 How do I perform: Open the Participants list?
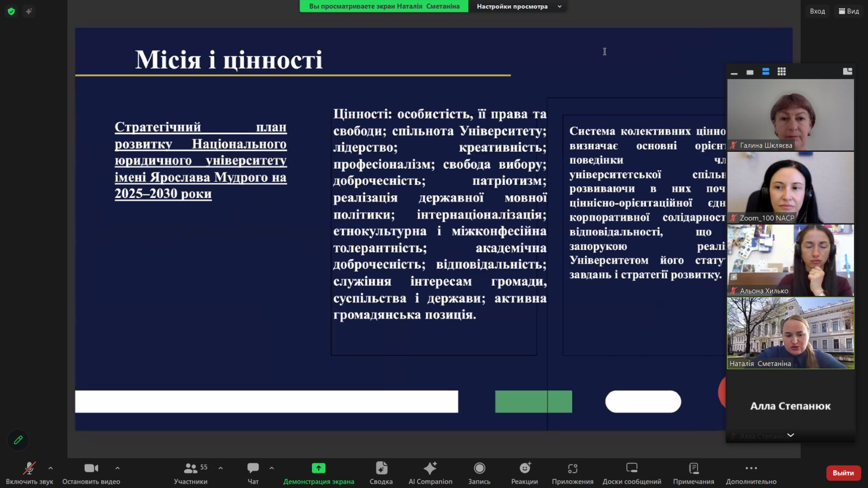tap(190, 472)
